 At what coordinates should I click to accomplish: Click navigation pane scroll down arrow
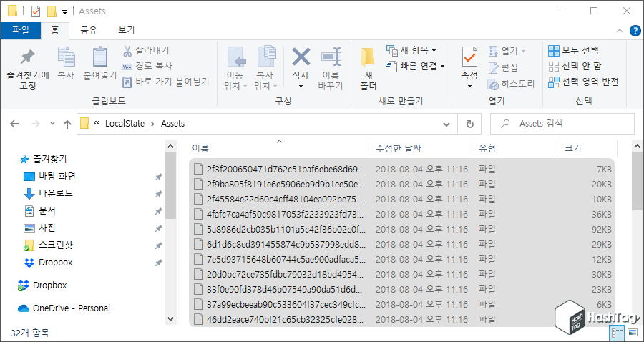click(x=171, y=318)
